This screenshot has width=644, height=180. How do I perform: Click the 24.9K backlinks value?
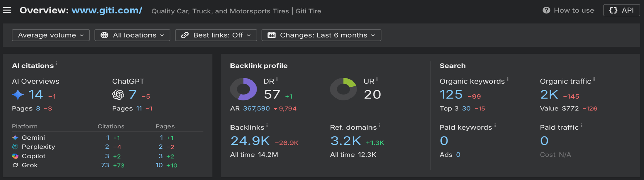coord(250,141)
